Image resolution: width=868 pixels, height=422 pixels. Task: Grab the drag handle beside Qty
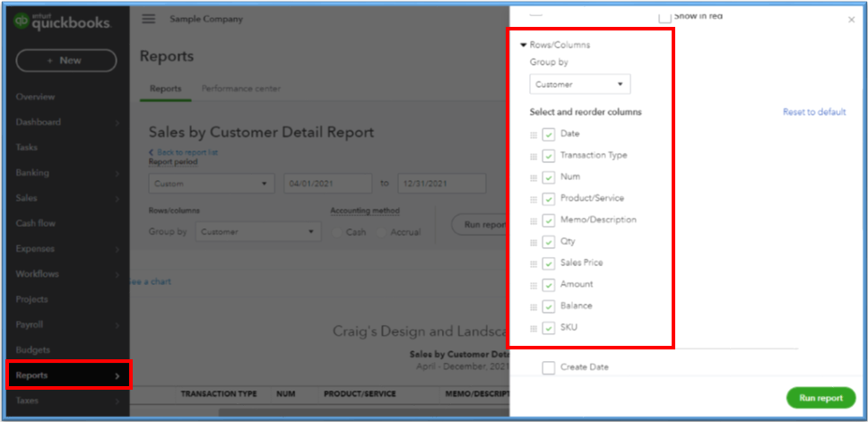pos(534,244)
